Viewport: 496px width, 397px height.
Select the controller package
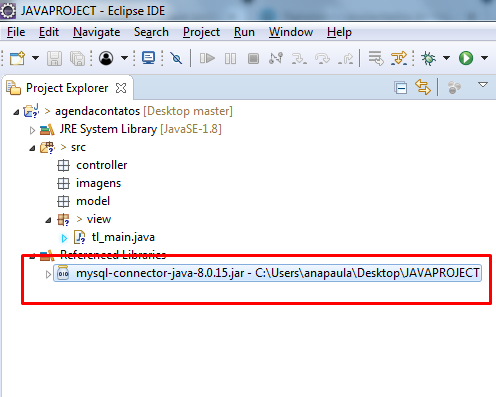tap(102, 165)
